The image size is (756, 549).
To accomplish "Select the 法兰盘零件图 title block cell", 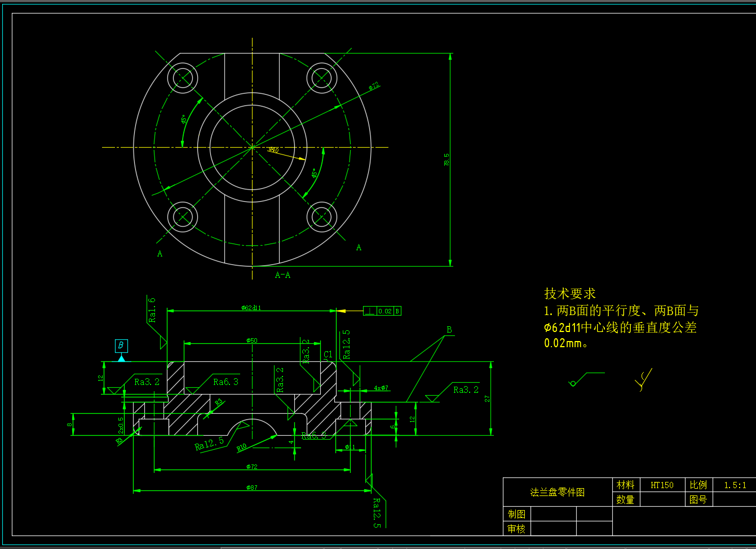I will coord(557,492).
